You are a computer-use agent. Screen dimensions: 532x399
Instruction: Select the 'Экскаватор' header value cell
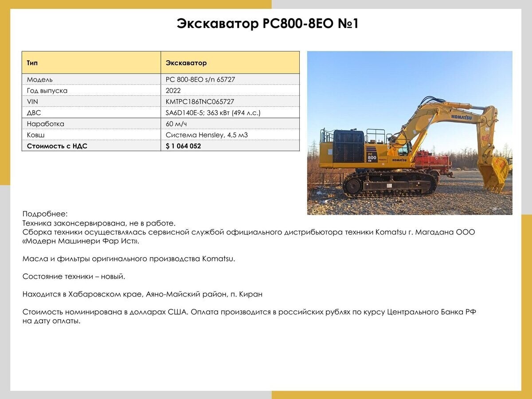[230, 63]
